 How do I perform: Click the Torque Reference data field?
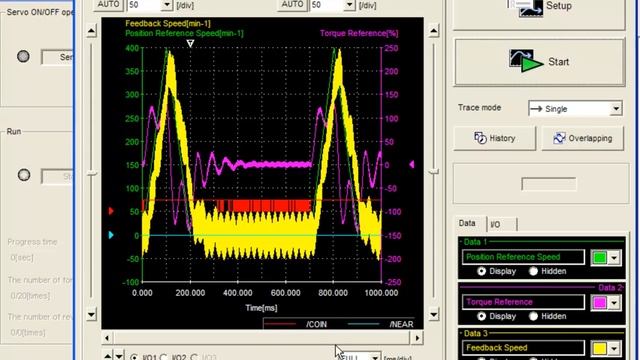[523, 302]
